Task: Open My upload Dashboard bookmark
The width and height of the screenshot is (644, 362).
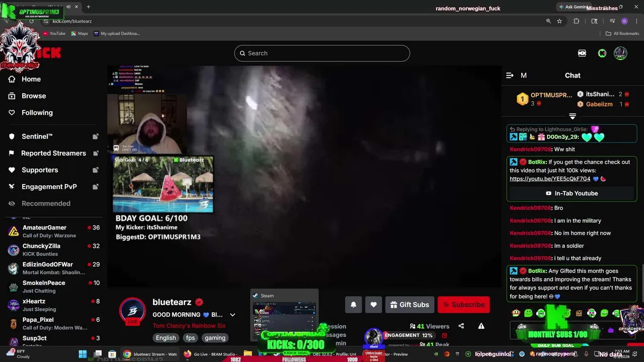Action: [x=117, y=33]
